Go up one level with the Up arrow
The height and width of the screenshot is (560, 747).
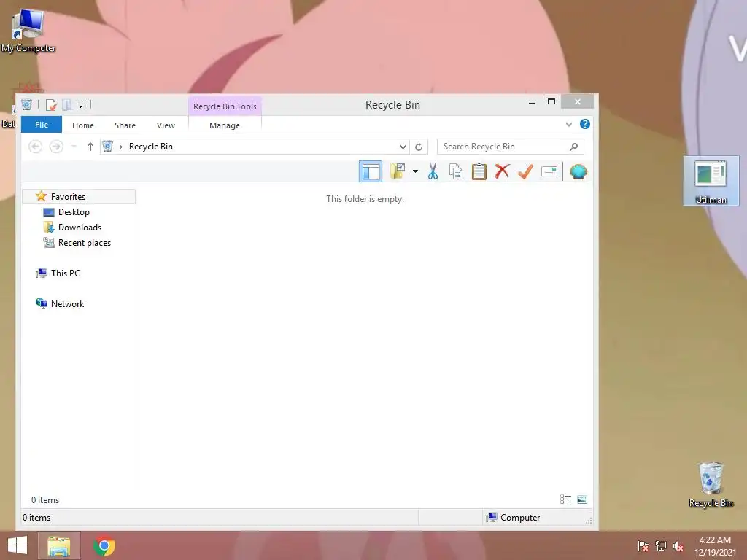(90, 147)
